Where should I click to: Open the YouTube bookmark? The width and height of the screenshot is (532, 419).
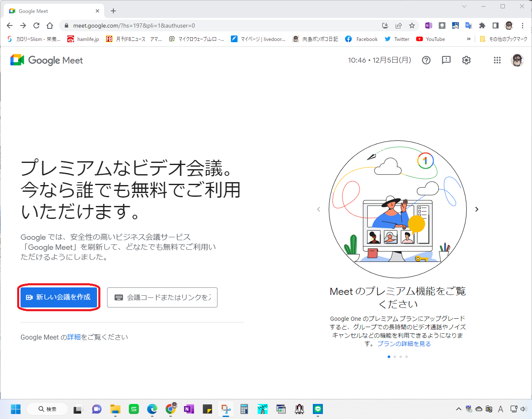tap(430, 39)
